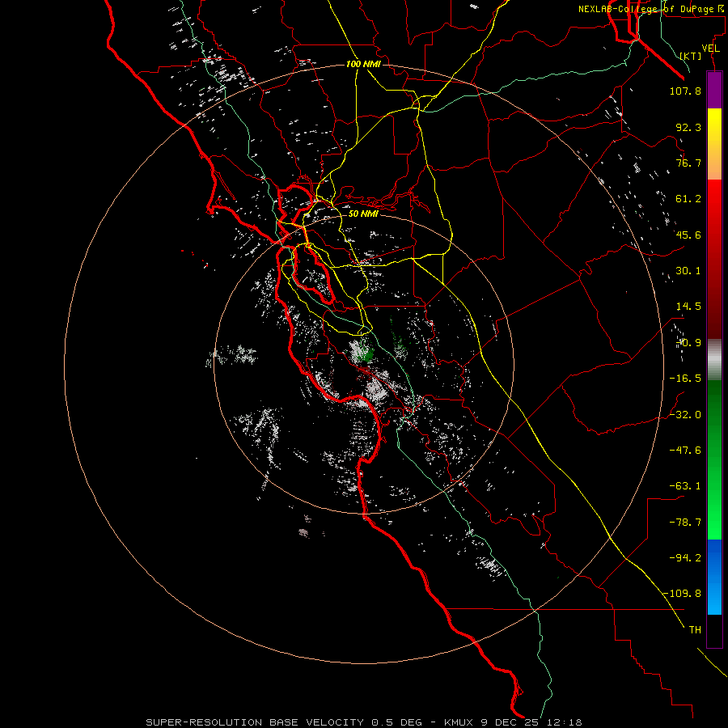The height and width of the screenshot is (728, 728).
Task: Click the KMUX radar station identifier
Action: click(460, 722)
